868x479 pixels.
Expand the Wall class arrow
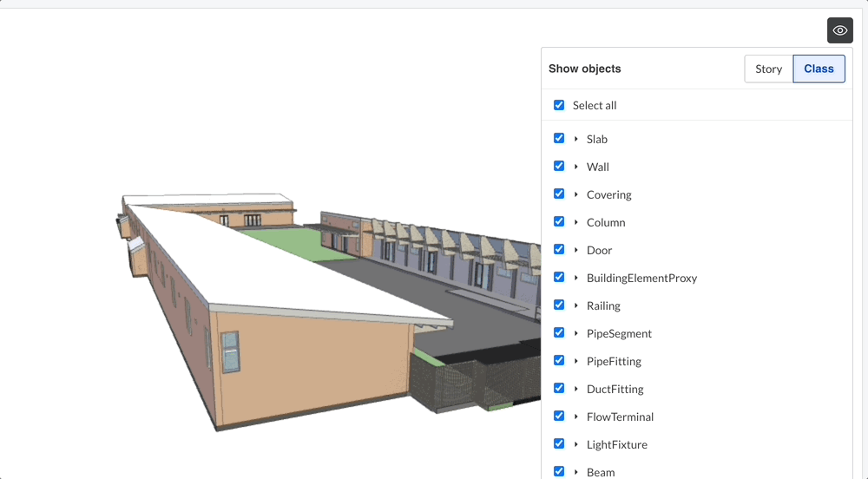click(575, 167)
